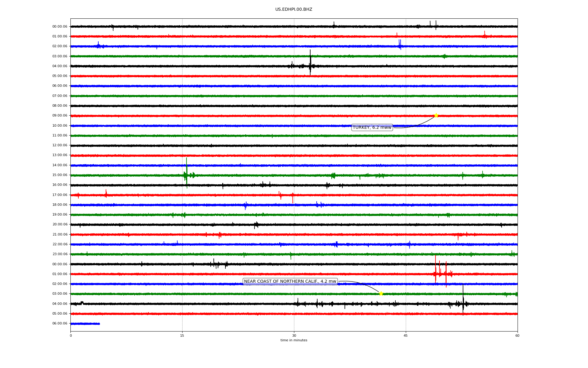The width and height of the screenshot is (588, 368).
Task: Select the TURKEY, 6.2 mww annotation box
Action: 372,127
